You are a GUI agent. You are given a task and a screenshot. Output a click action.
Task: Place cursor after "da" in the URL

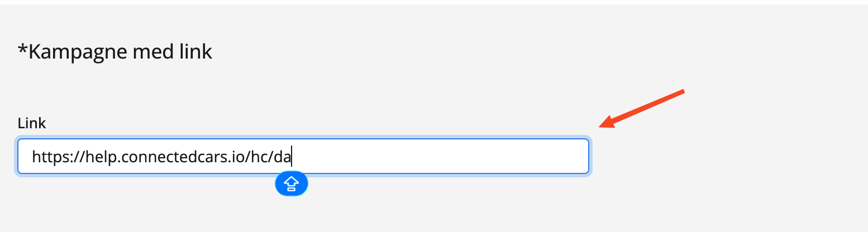tap(292, 157)
